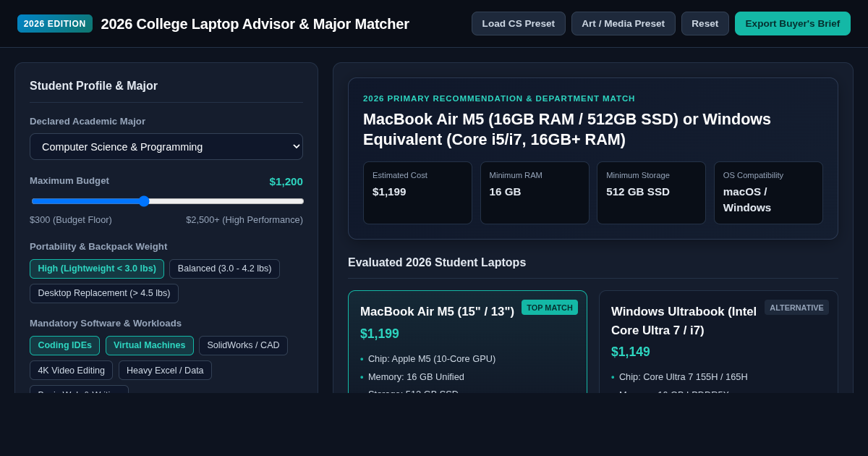
Task: Reset the advisor form
Action: [705, 23]
